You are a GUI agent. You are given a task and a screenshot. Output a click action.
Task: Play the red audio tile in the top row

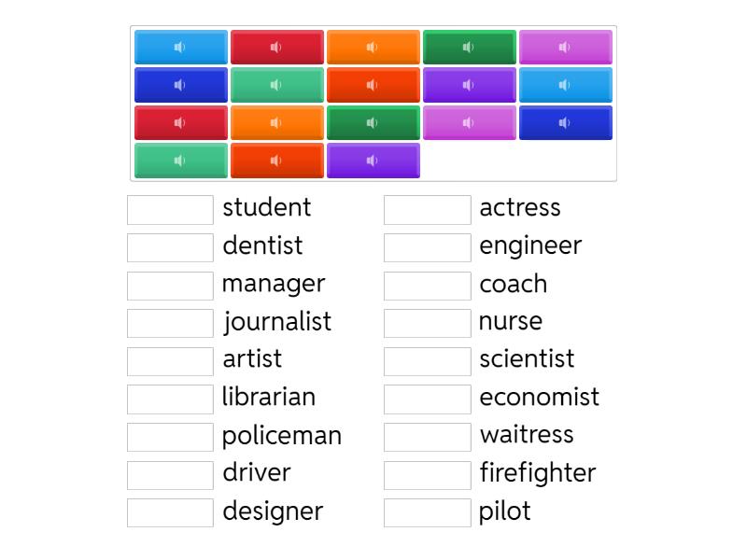click(x=276, y=48)
